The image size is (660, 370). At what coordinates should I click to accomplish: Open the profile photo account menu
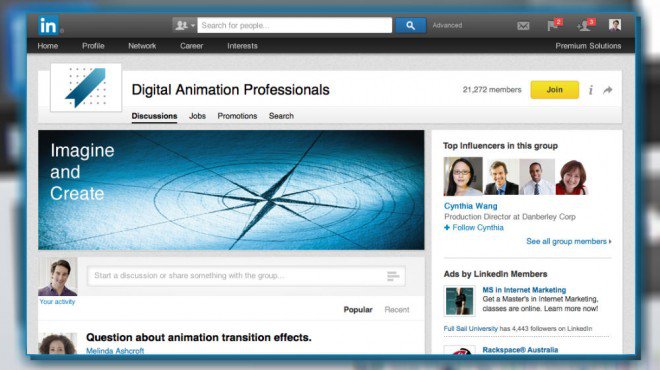pyautogui.click(x=615, y=25)
